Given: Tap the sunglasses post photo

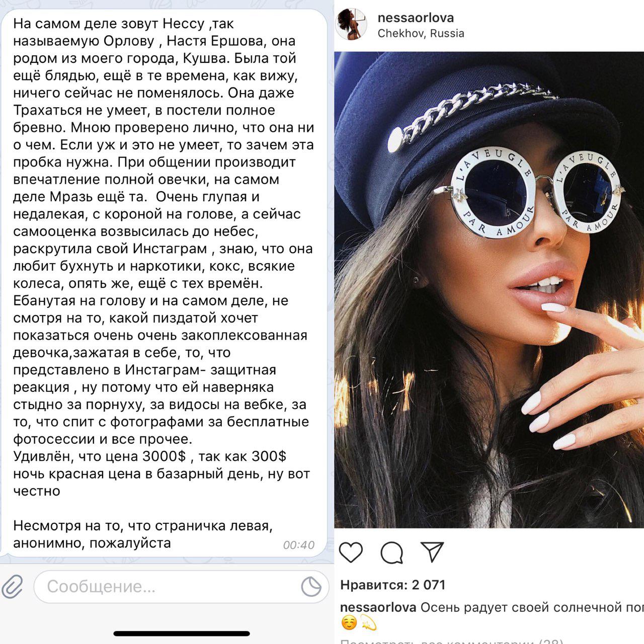Looking at the screenshot, I should coord(489,290).
